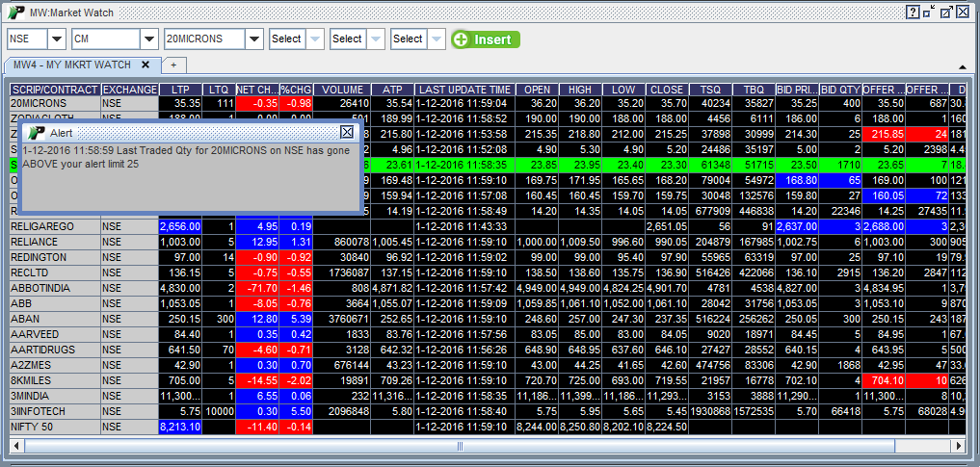Select the NIFTY 50 row

coord(54,427)
